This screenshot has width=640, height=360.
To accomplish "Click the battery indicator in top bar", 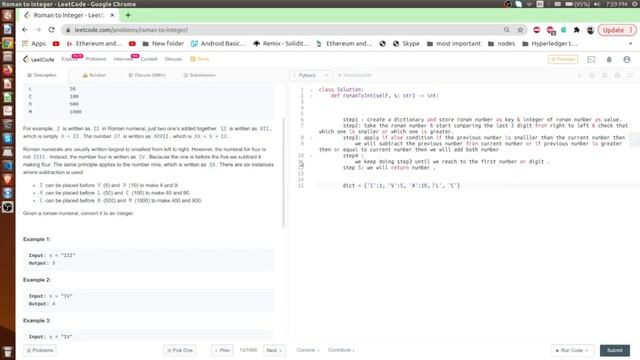I will (577, 4).
